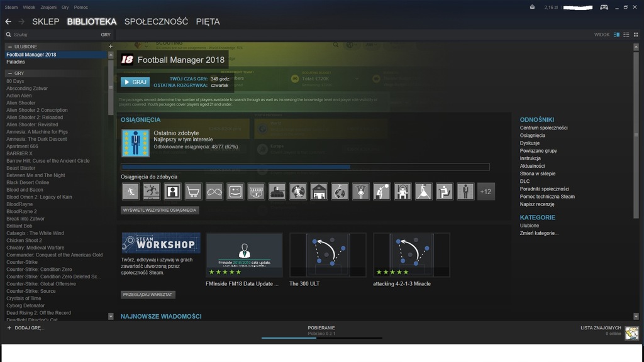Image resolution: width=644 pixels, height=362 pixels.
Task: Click the achievements progress bar
Action: tap(305, 167)
